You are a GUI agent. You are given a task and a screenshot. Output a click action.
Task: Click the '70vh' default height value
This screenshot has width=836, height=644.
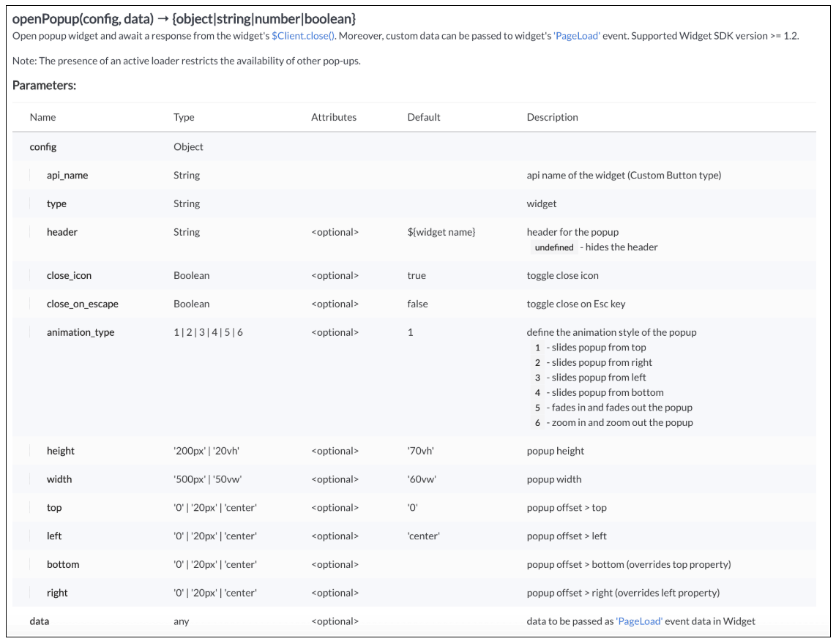pos(424,451)
